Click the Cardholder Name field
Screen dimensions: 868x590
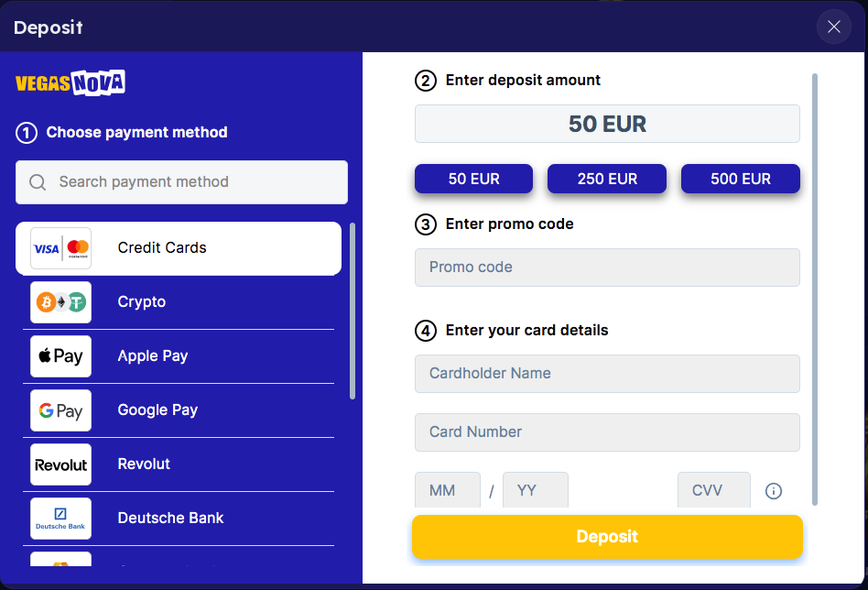pyautogui.click(x=607, y=374)
